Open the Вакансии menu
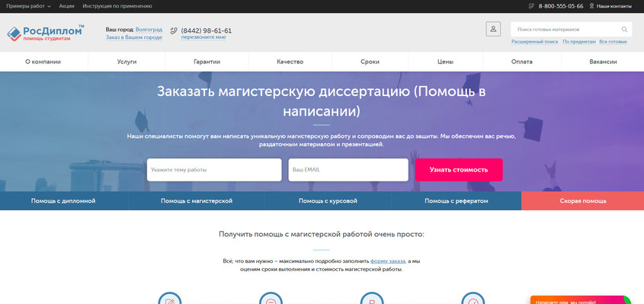Image resolution: width=644 pixels, height=304 pixels. tap(603, 62)
